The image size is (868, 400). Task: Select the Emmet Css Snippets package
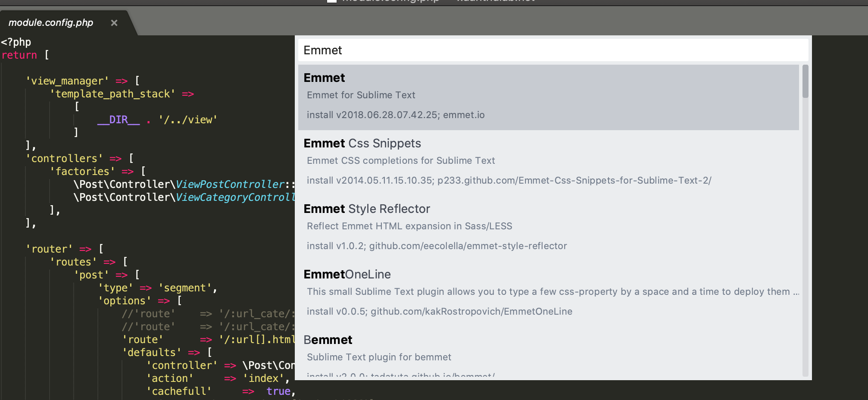pyautogui.click(x=548, y=162)
